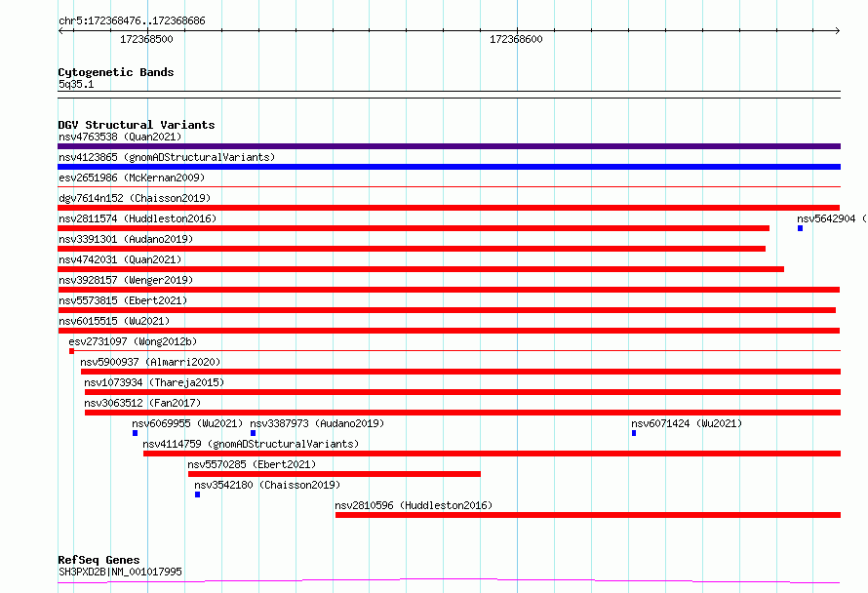
Task: Click the nsv4123865 gnomAD blue variant bar
Action: 449,167
